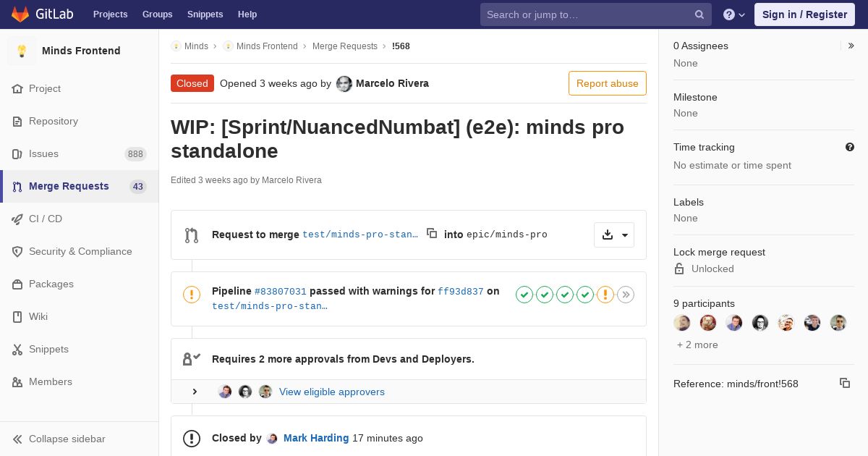Click the GitLab fox logo
868x456 pixels.
20,14
